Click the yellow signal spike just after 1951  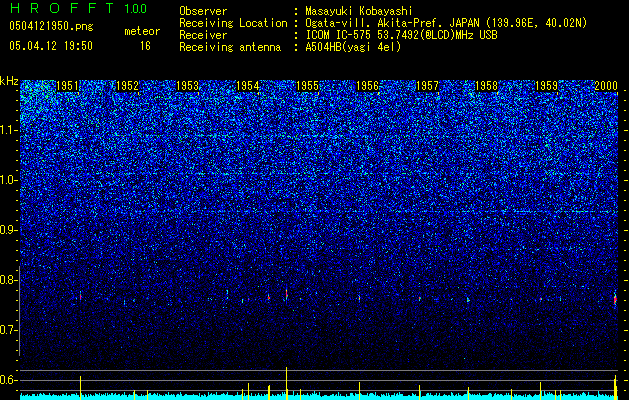coord(81,388)
